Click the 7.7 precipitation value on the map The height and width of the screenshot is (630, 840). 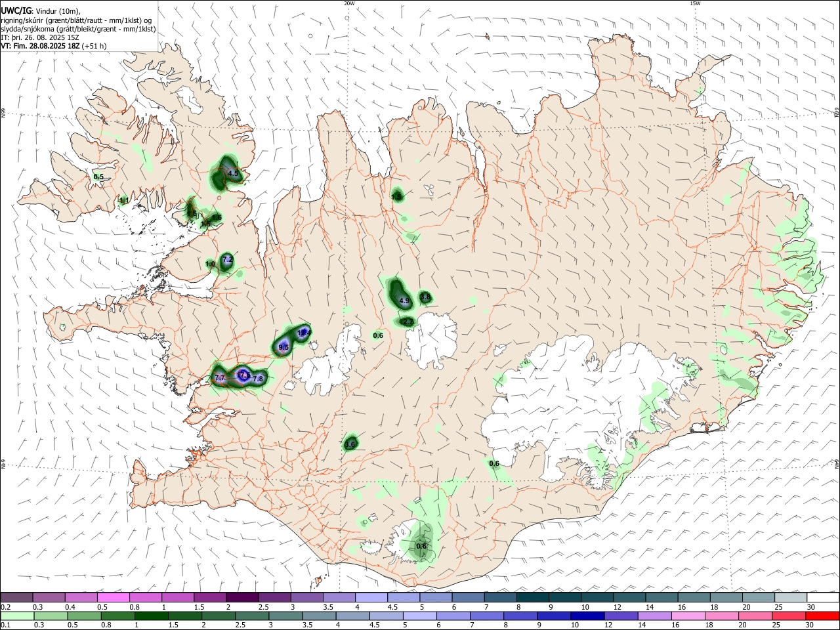[x=220, y=378]
